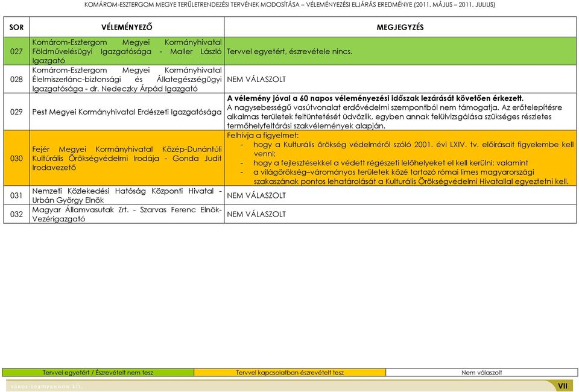The width and height of the screenshot is (579, 392).
Task: Click the Élelmiszerlánc-biztonsági és Állategészségügyi cell
Action: 127,80
